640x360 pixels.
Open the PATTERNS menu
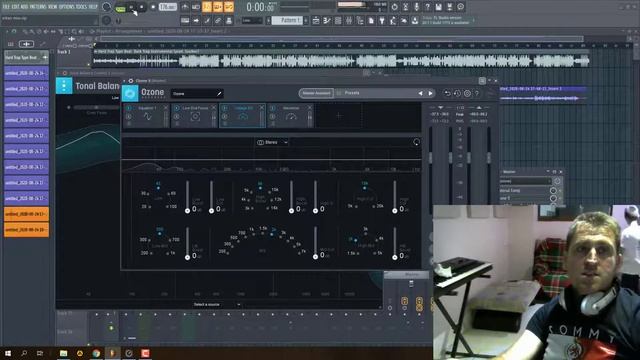click(38, 7)
